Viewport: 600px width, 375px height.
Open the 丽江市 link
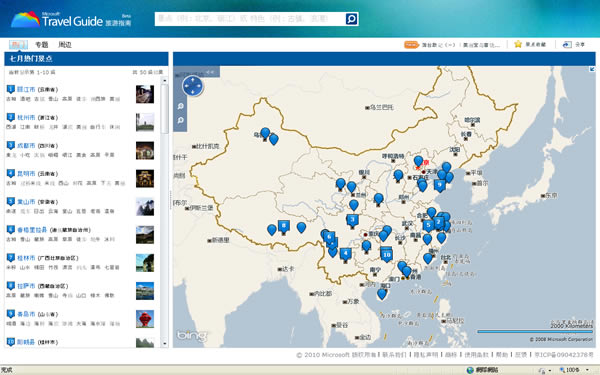pos(26,90)
